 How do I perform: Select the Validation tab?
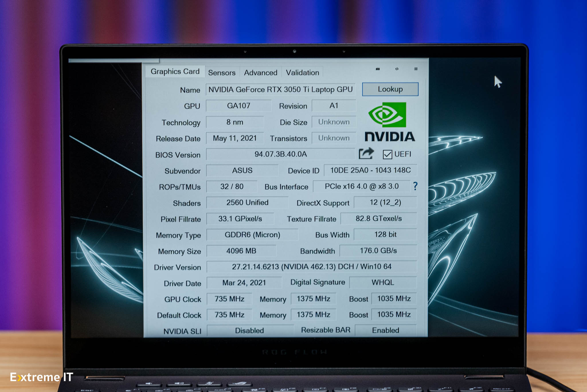[302, 72]
